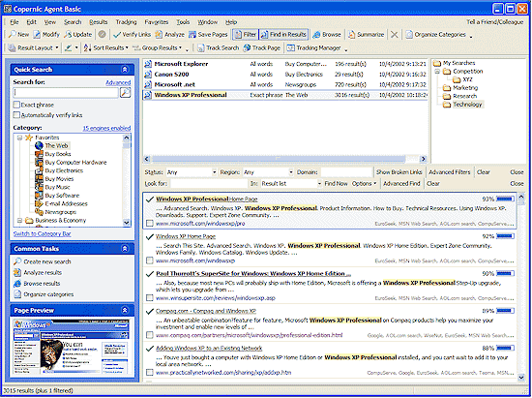Click the New search toolbar button
This screenshot has height=398, width=532.
tap(19, 34)
